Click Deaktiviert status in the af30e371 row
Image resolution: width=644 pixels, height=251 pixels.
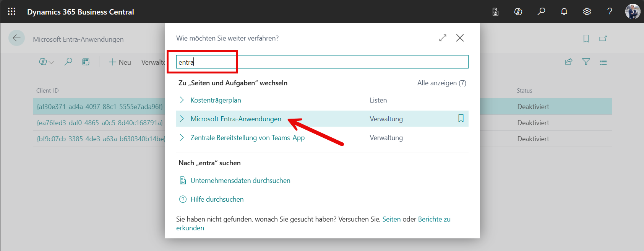click(533, 107)
